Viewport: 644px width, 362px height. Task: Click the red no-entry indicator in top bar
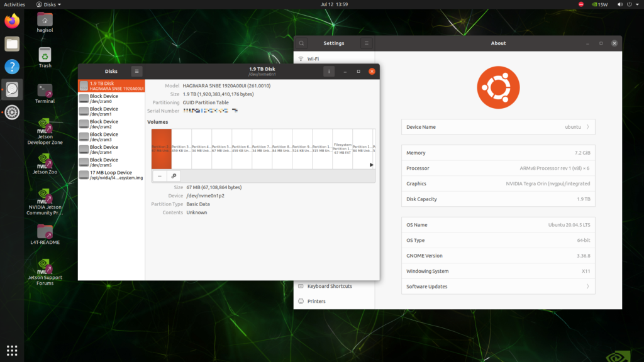(580, 4)
